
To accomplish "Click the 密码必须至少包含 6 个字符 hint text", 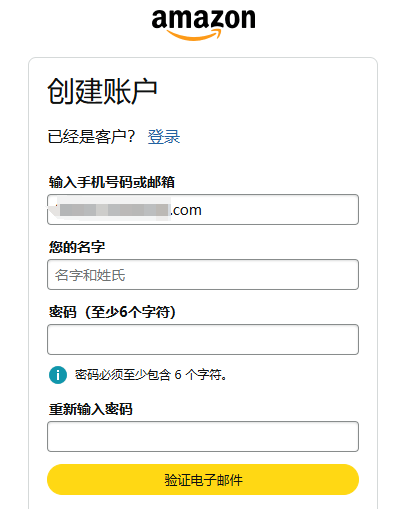I will [151, 375].
